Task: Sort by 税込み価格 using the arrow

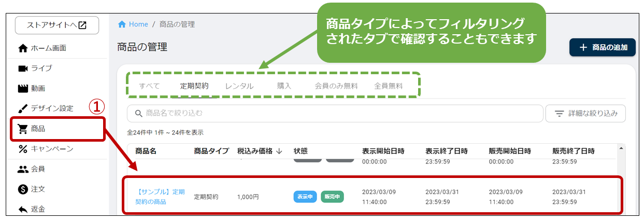Action: (x=279, y=151)
